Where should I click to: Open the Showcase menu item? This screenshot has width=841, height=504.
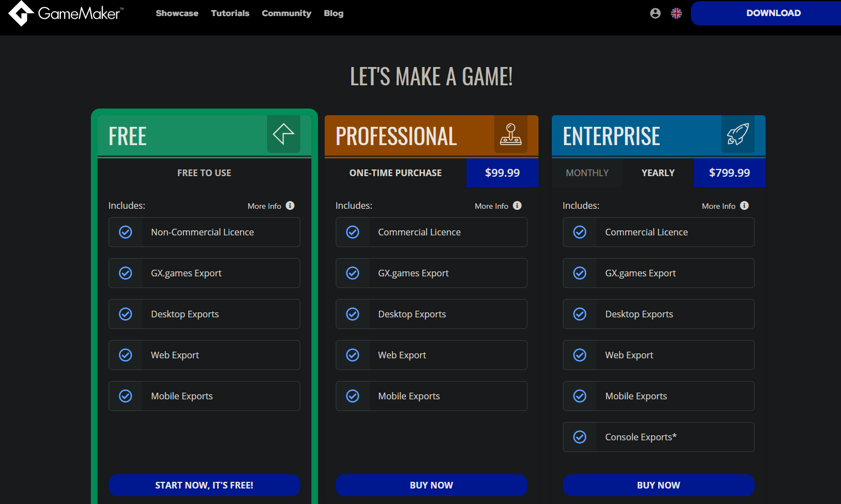coord(177,13)
